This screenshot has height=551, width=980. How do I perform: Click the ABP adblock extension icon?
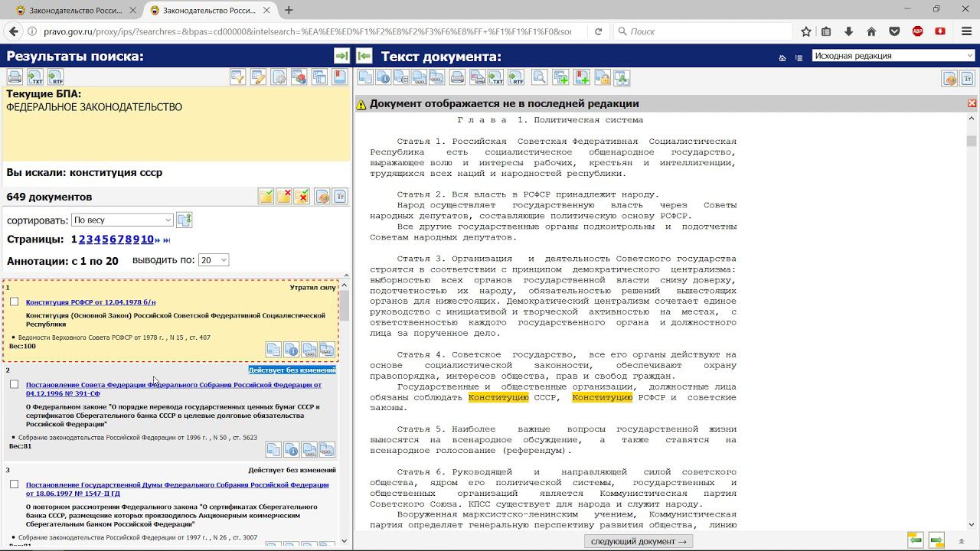[x=917, y=31]
